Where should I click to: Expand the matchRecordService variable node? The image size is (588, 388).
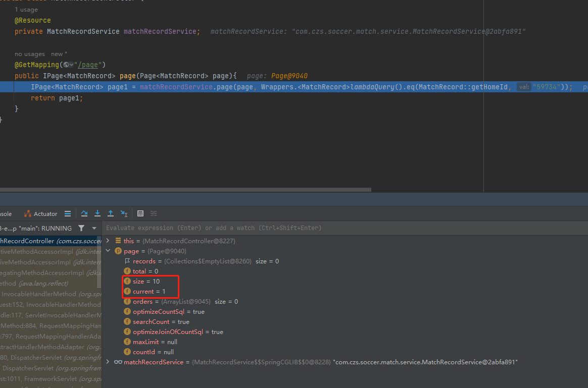pos(108,362)
